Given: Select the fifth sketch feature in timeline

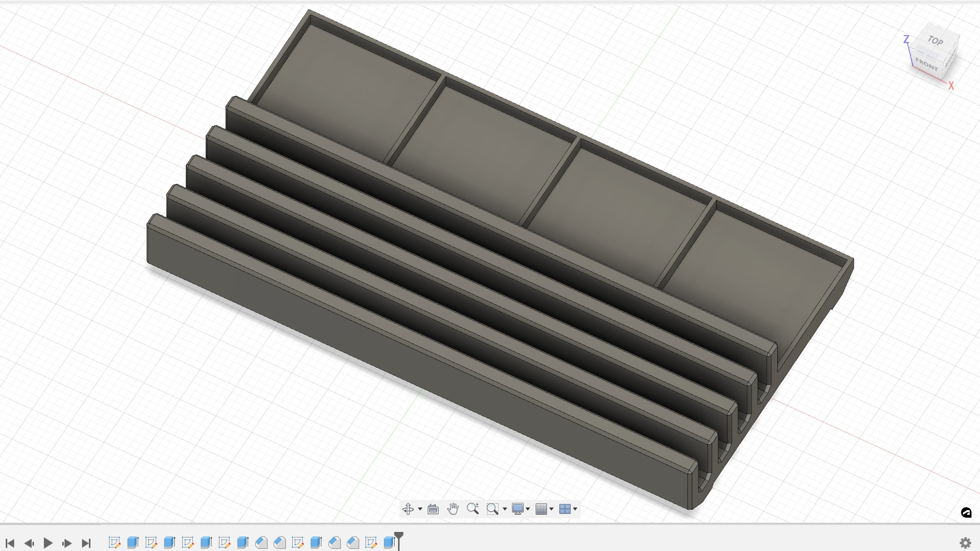Looking at the screenshot, I should pyautogui.click(x=298, y=542).
